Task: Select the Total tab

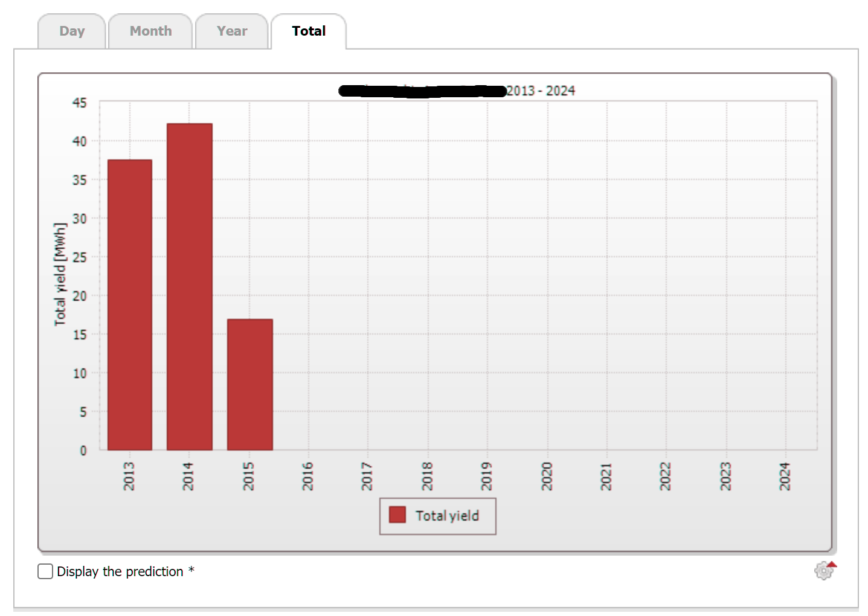Action: (309, 31)
